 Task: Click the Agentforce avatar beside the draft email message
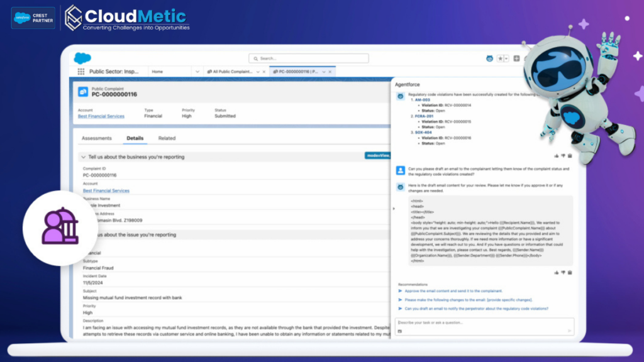coord(401,187)
